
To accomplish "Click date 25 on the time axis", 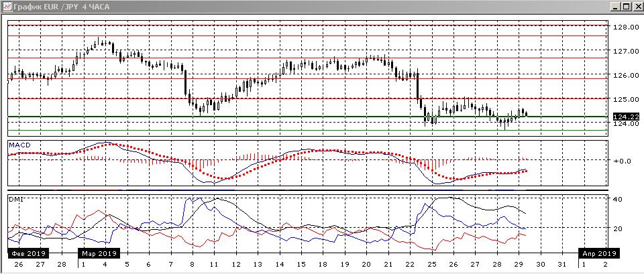I will tap(431, 265).
